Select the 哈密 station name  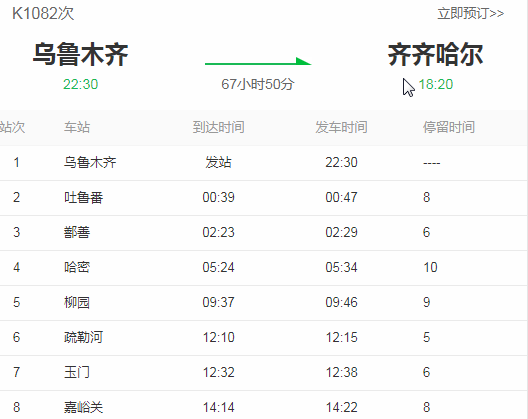pyautogui.click(x=77, y=267)
